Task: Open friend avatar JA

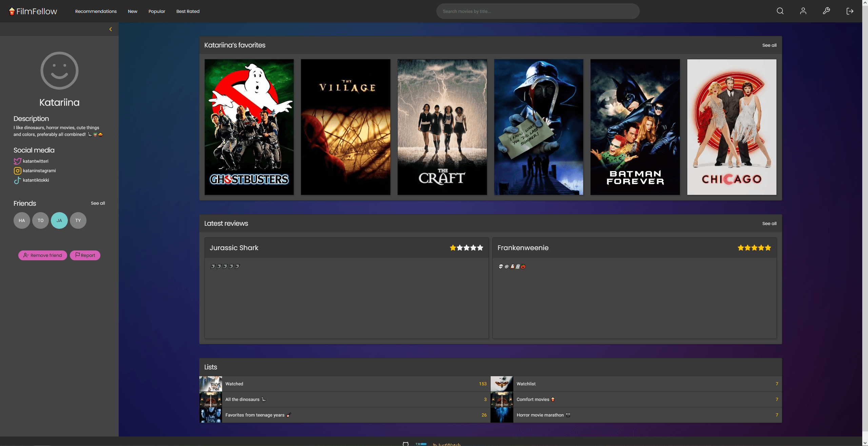Action: [59, 220]
